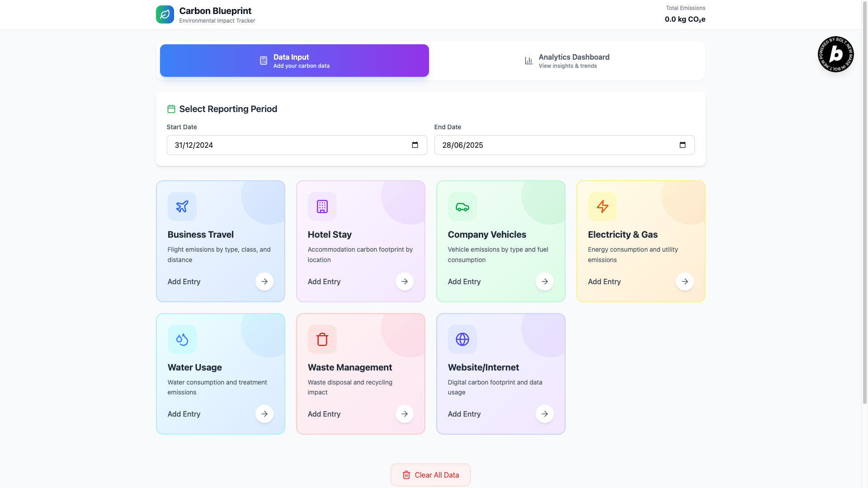Open the Start Date calendar picker
Image resolution: width=868 pixels, height=488 pixels.
(x=415, y=145)
